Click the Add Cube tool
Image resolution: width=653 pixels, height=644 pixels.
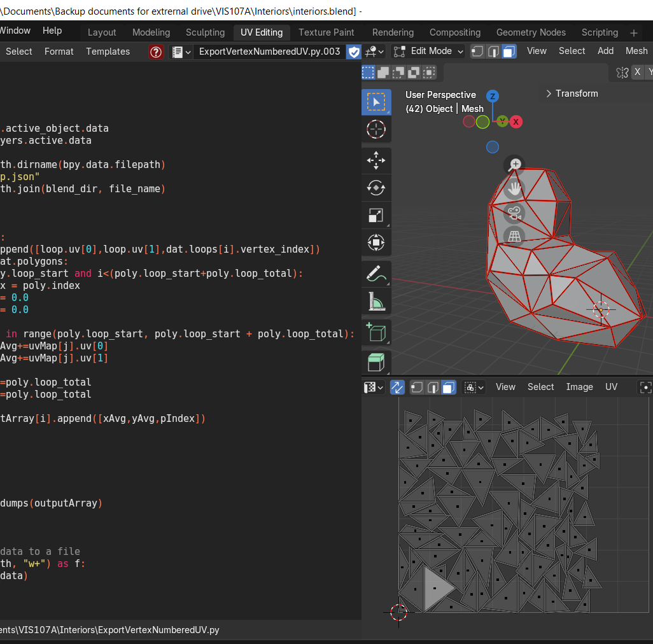click(376, 332)
